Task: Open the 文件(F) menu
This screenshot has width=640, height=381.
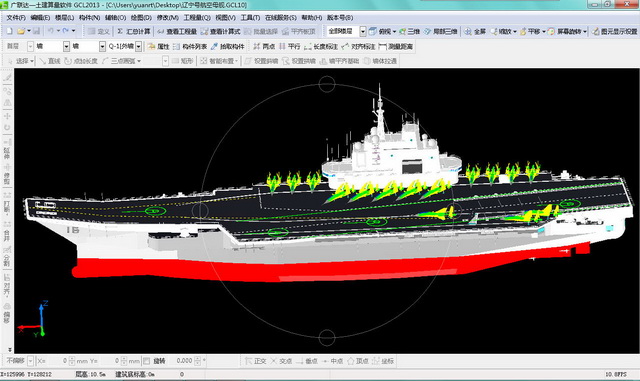Action: 16,18
